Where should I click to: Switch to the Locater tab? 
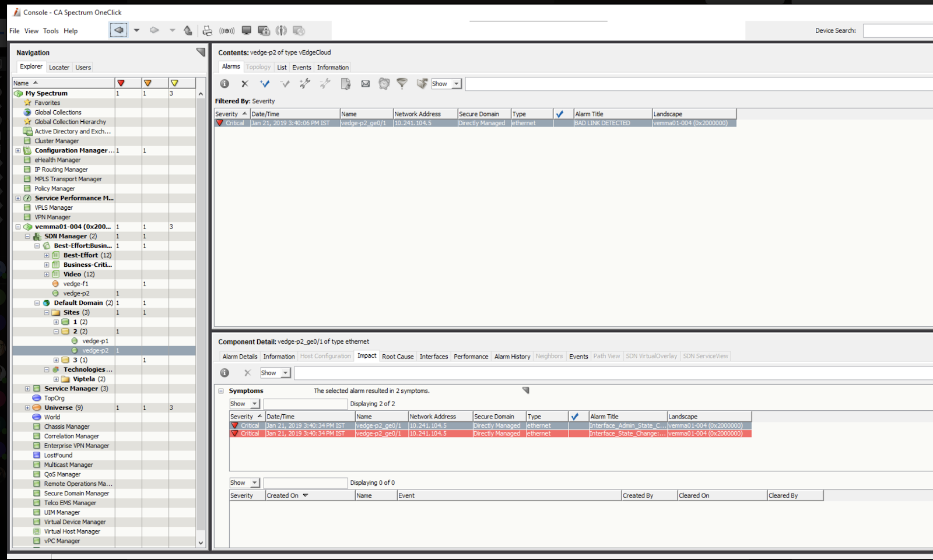coord(59,68)
